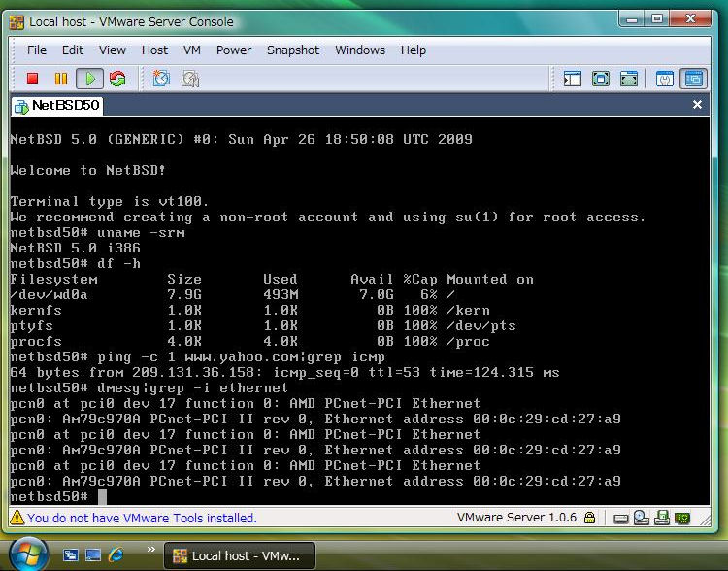Click the quick switch mode icon
The image size is (728, 571).
[x=629, y=79]
